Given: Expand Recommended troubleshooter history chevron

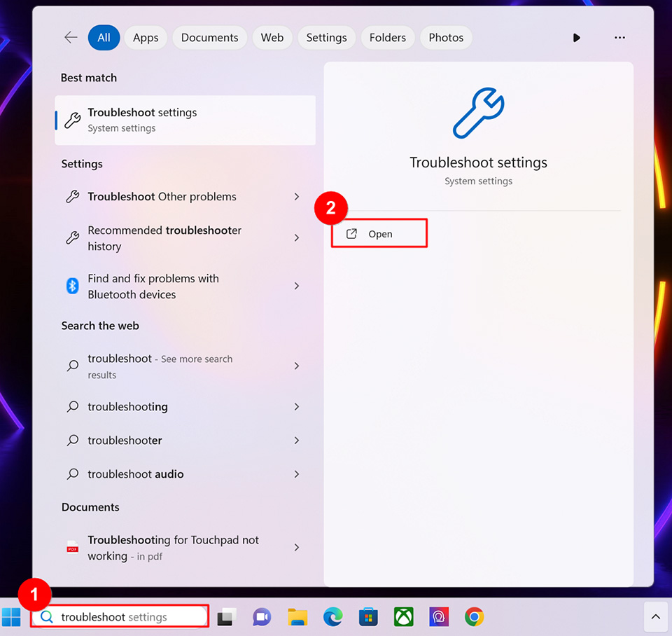Looking at the screenshot, I should (x=297, y=237).
